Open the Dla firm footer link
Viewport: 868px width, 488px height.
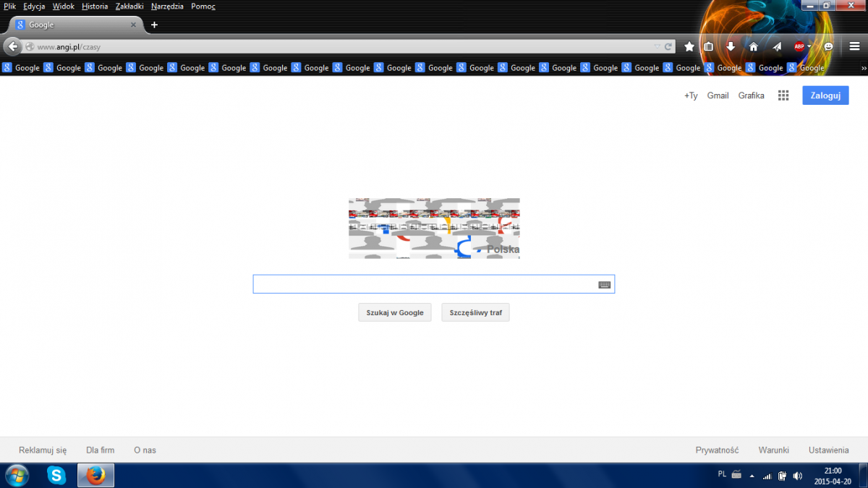pyautogui.click(x=101, y=450)
